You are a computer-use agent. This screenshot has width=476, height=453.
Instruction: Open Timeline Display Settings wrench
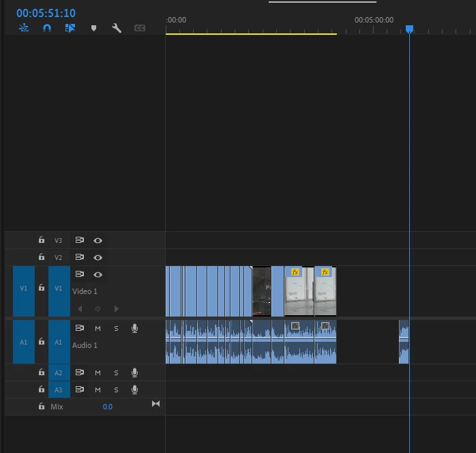tap(117, 28)
